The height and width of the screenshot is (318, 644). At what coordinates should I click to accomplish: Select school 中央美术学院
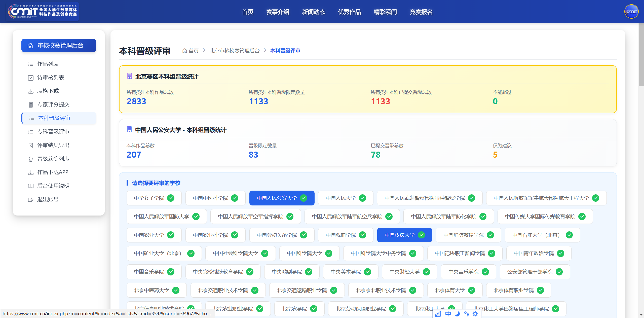351,272
